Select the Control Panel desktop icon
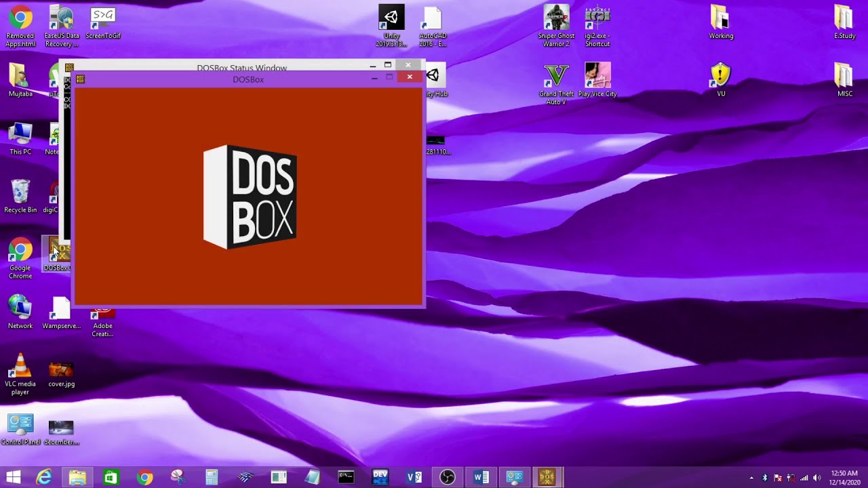This screenshot has width=868, height=488. pyautogui.click(x=20, y=428)
